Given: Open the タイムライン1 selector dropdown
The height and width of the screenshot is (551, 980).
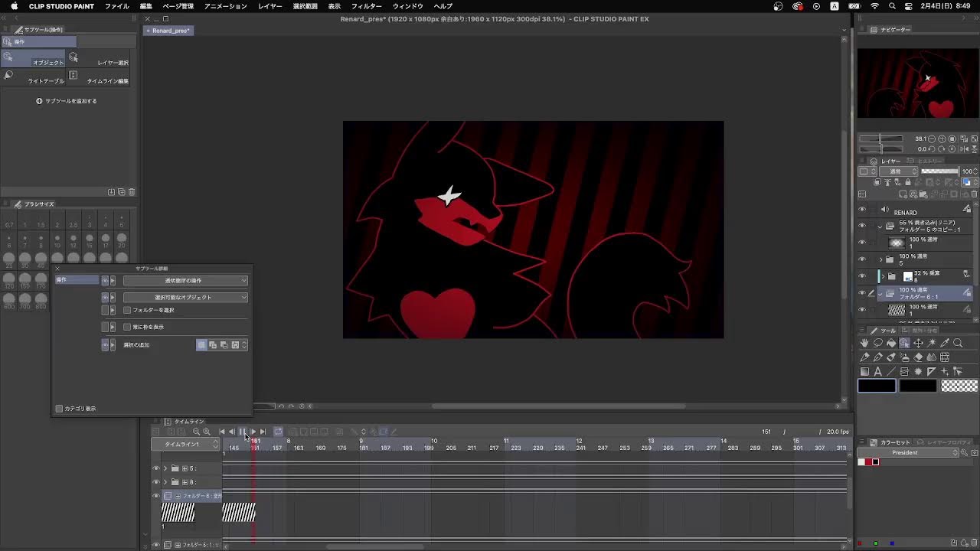Looking at the screenshot, I should (x=185, y=444).
